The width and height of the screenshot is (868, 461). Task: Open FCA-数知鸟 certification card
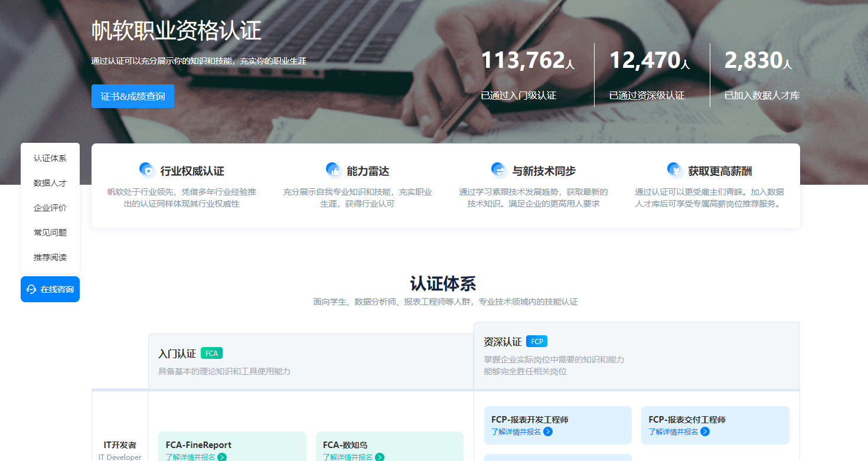point(390,446)
